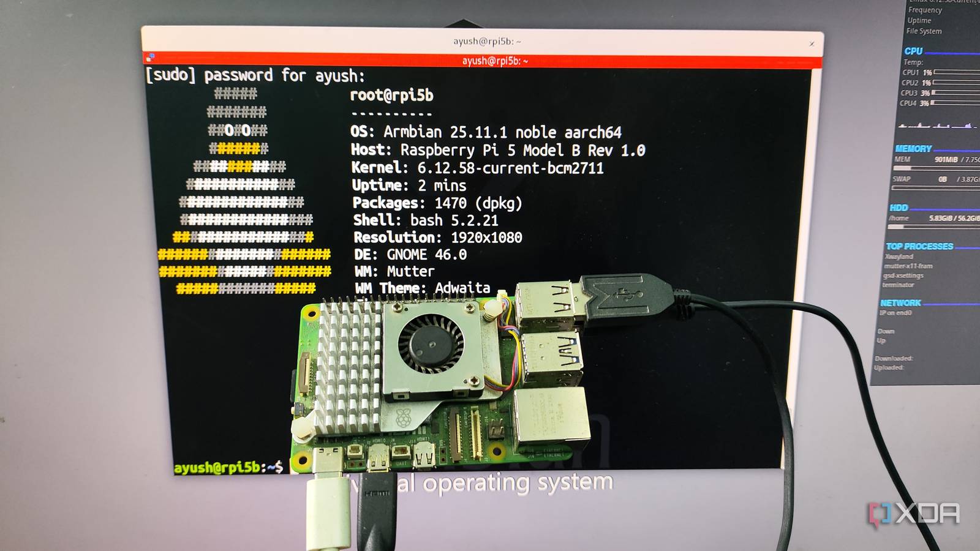This screenshot has height=551, width=980.
Task: Expand the File System entry in system monitor
Action: (x=925, y=31)
